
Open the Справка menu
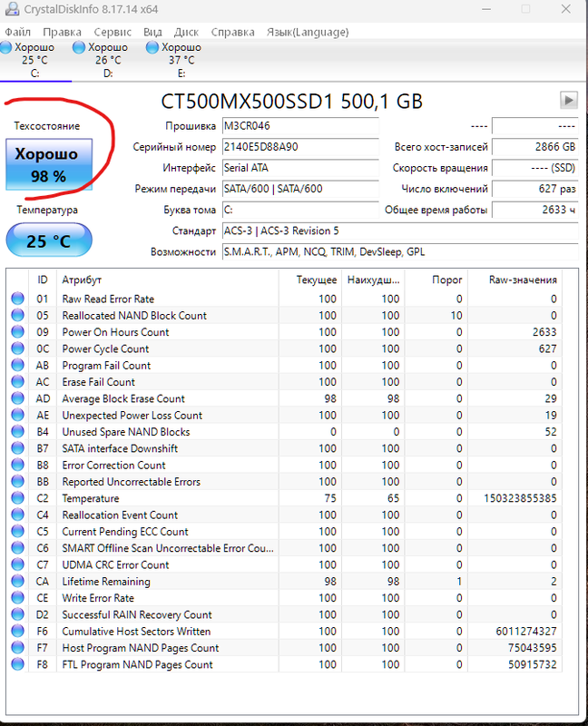point(232,32)
